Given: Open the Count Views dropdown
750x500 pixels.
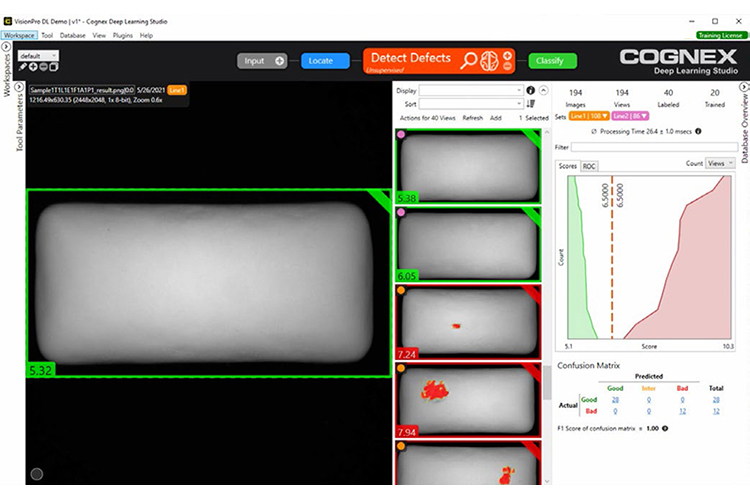Looking at the screenshot, I should pos(719,162).
